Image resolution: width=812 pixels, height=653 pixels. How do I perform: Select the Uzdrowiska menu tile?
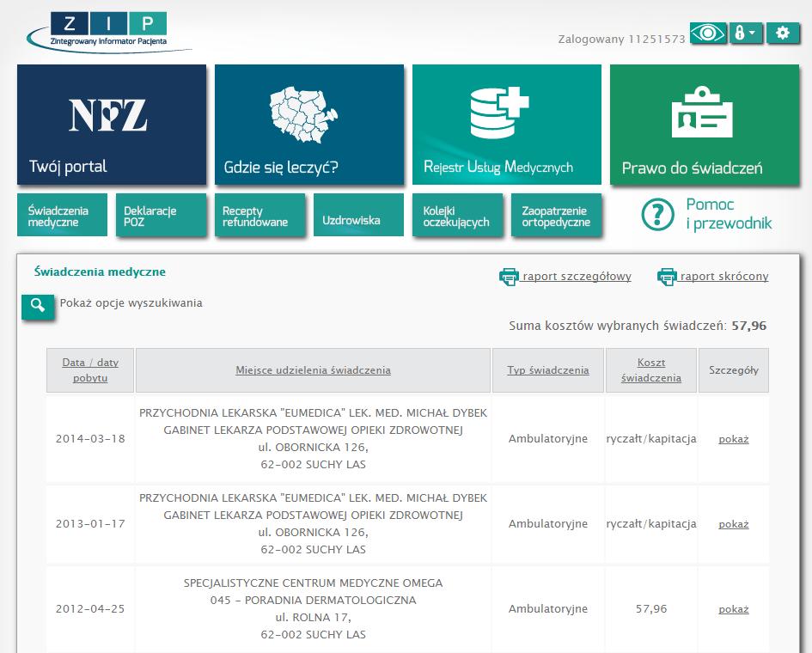pyautogui.click(x=358, y=215)
